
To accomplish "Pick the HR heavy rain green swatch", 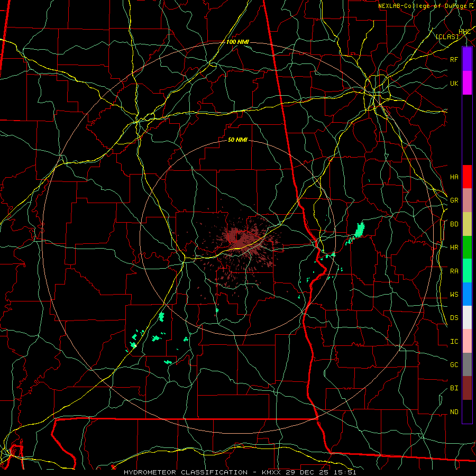I will pyautogui.click(x=467, y=248).
